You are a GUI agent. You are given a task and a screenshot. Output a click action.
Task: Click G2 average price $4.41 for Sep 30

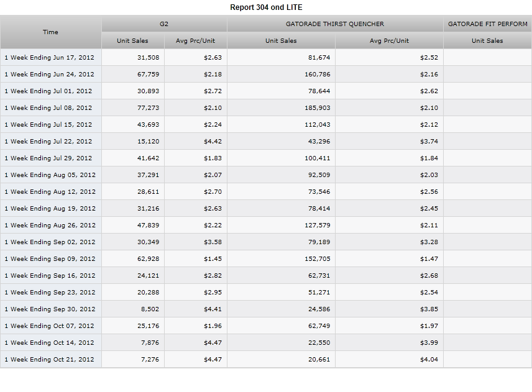(x=213, y=309)
